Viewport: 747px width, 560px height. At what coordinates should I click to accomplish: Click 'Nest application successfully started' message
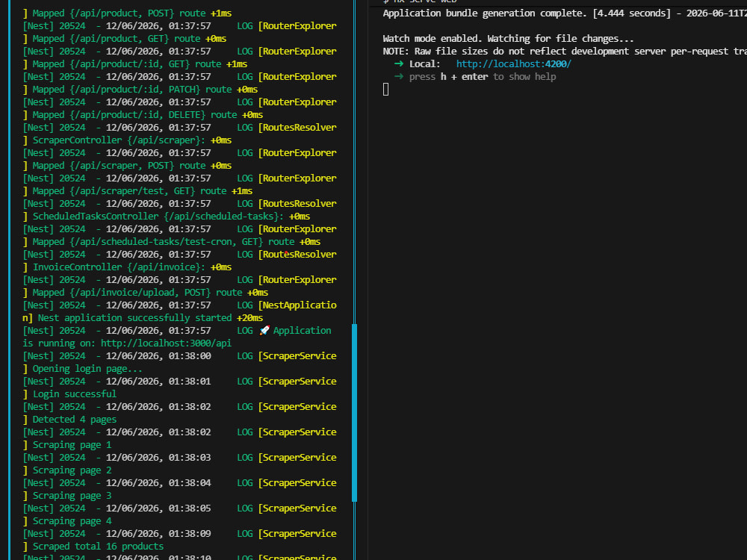(x=134, y=318)
